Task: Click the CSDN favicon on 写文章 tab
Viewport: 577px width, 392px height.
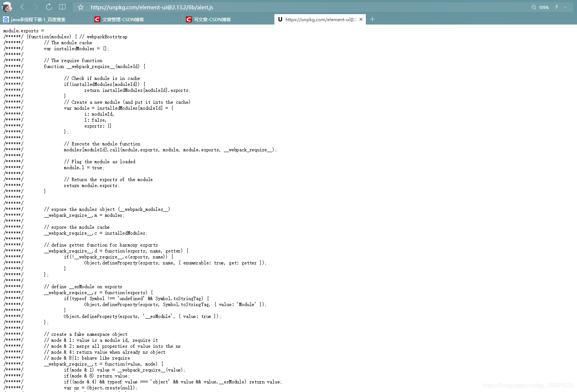Action: [189, 19]
